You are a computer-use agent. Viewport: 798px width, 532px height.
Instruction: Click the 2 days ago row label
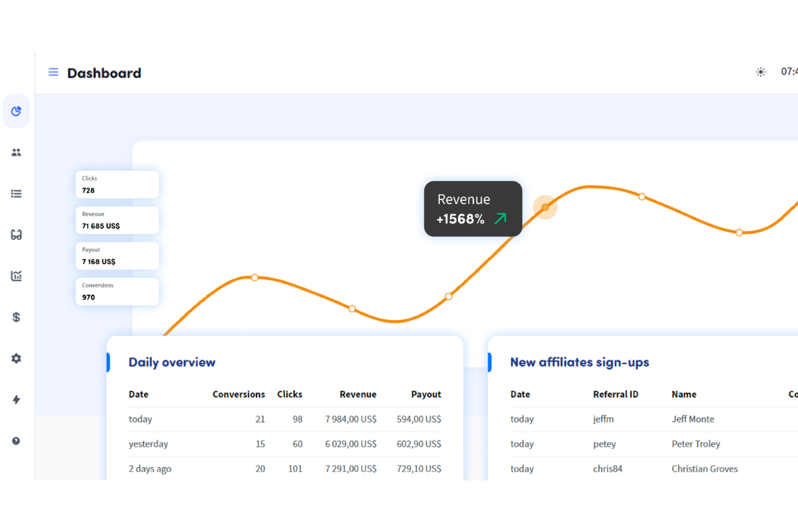150,468
